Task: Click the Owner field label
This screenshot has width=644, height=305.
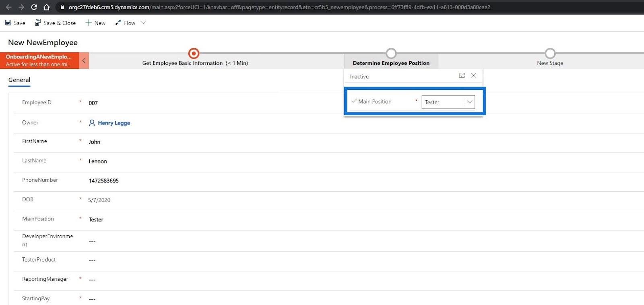Action: pos(30,122)
